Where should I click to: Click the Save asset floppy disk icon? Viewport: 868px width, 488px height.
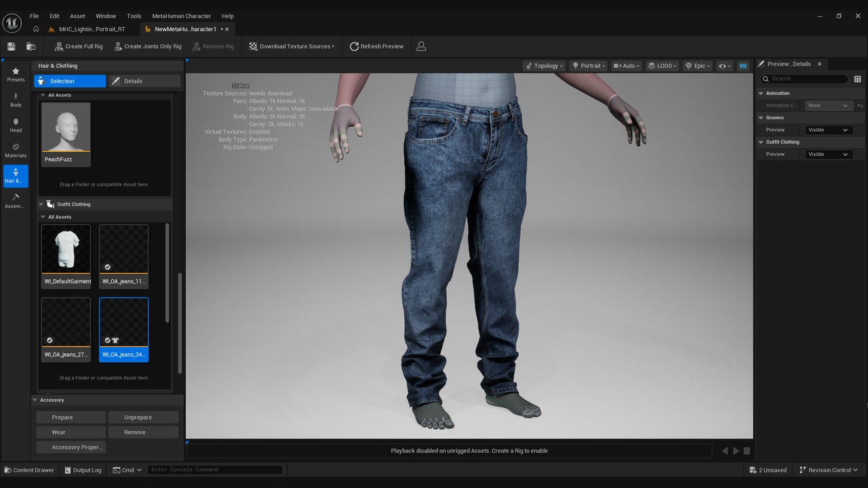point(11,46)
